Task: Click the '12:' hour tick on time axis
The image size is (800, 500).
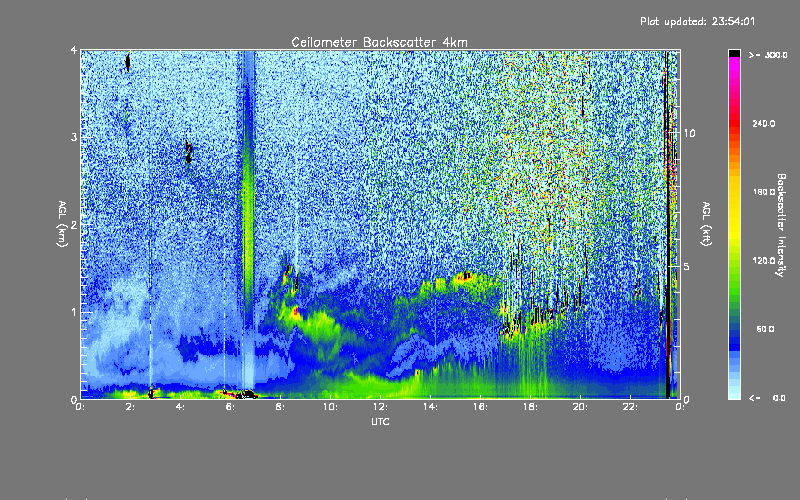Action: coord(380,407)
